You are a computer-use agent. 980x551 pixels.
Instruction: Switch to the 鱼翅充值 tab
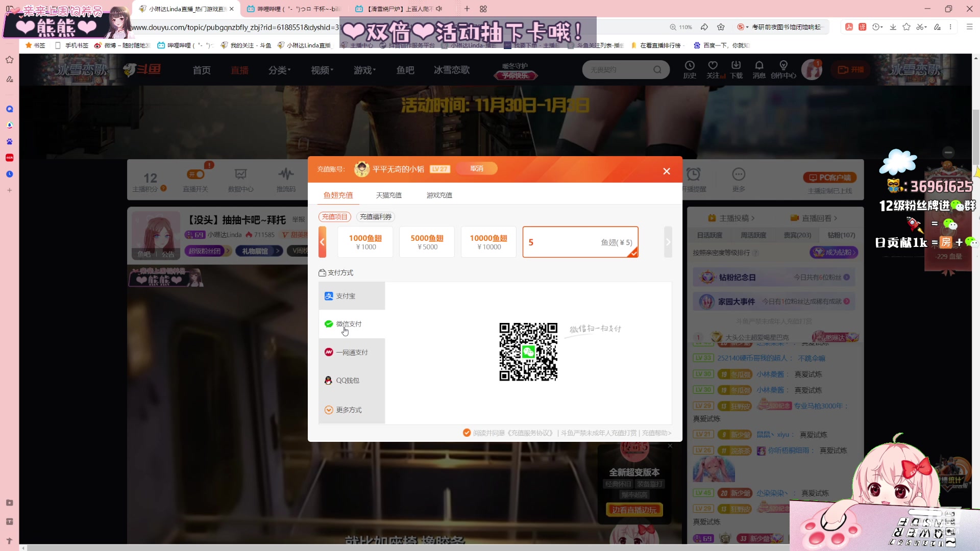[x=337, y=195]
